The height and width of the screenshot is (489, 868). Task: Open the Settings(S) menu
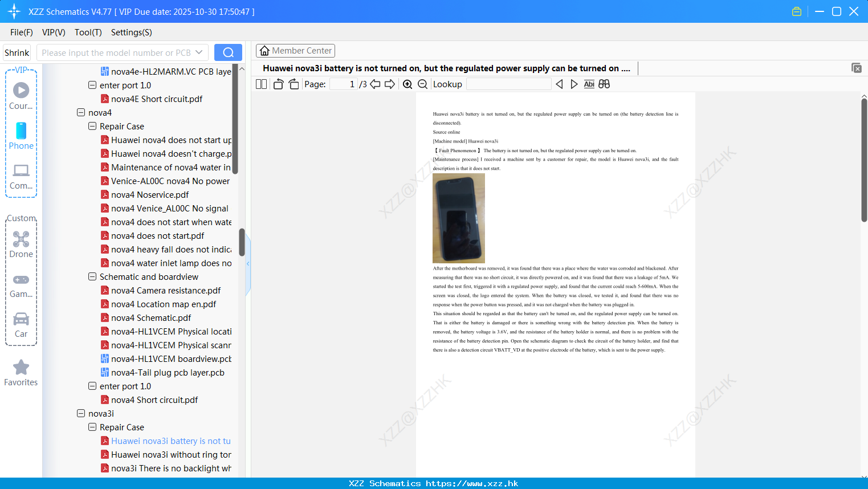(x=132, y=32)
